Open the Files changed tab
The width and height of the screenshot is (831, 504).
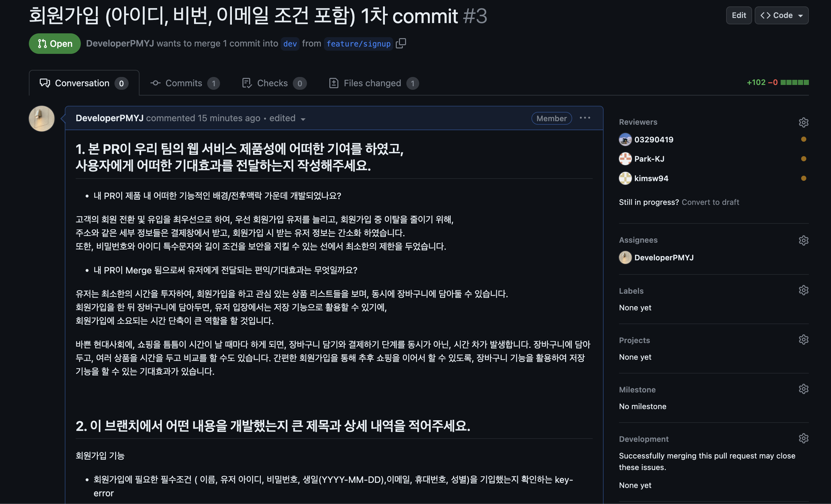tap(373, 83)
